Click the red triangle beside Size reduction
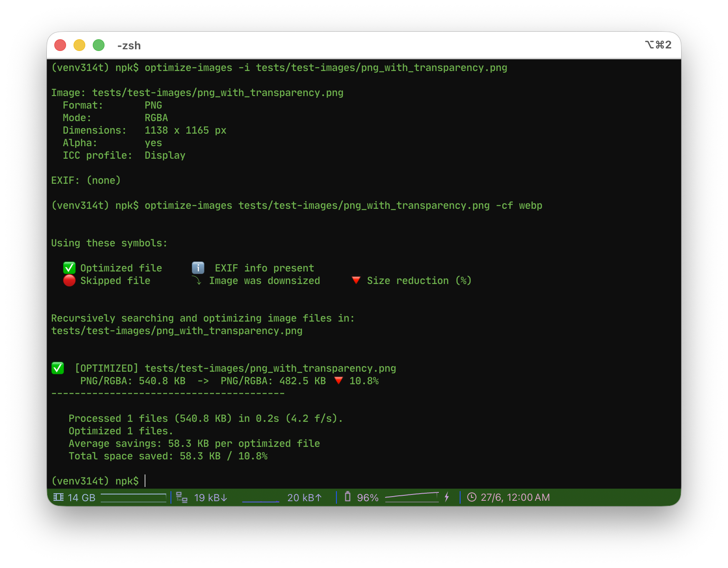This screenshot has width=728, height=568. (356, 280)
